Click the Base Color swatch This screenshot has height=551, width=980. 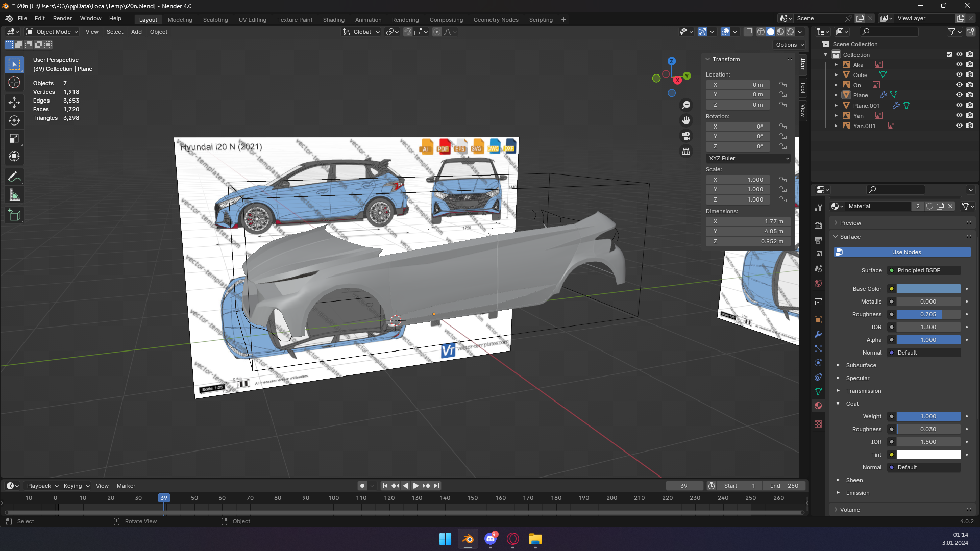tap(928, 289)
